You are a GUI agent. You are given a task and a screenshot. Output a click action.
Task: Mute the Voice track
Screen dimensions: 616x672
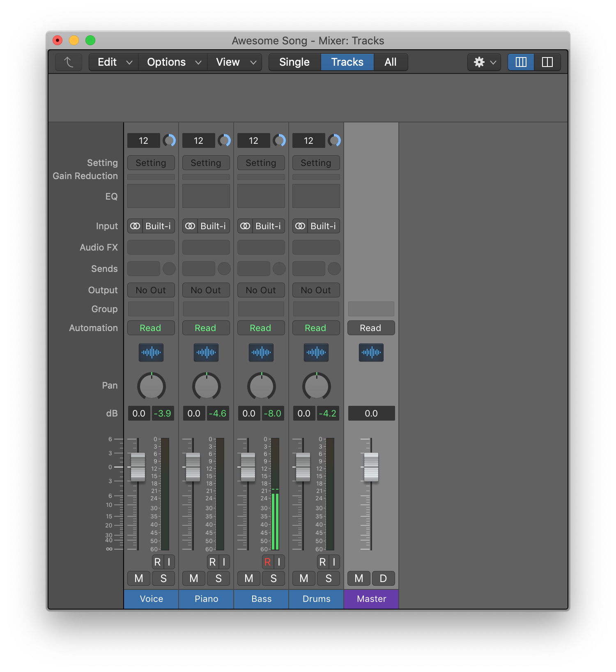tap(139, 578)
